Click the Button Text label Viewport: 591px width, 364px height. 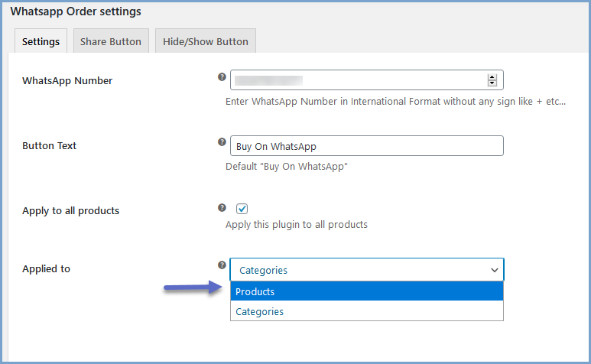49,145
